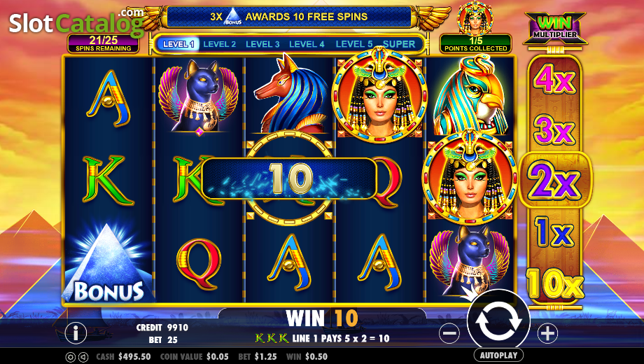644x364 pixels.
Task: Decrease bet with the minus button
Action: pyautogui.click(x=449, y=332)
